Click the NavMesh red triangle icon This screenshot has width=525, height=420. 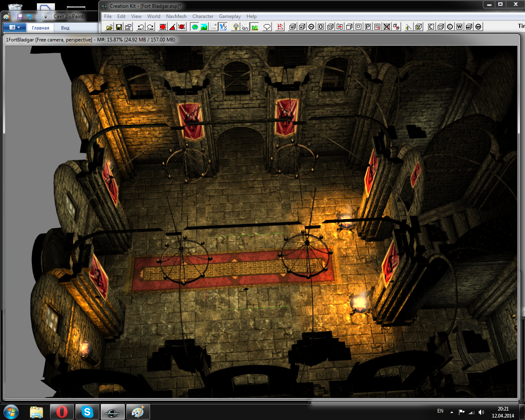pos(280,27)
